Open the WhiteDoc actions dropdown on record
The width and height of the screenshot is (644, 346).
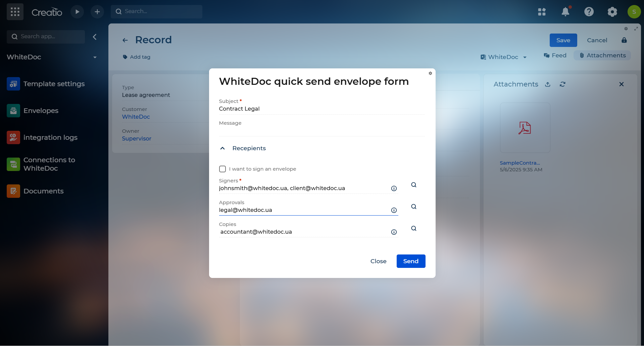click(x=503, y=57)
